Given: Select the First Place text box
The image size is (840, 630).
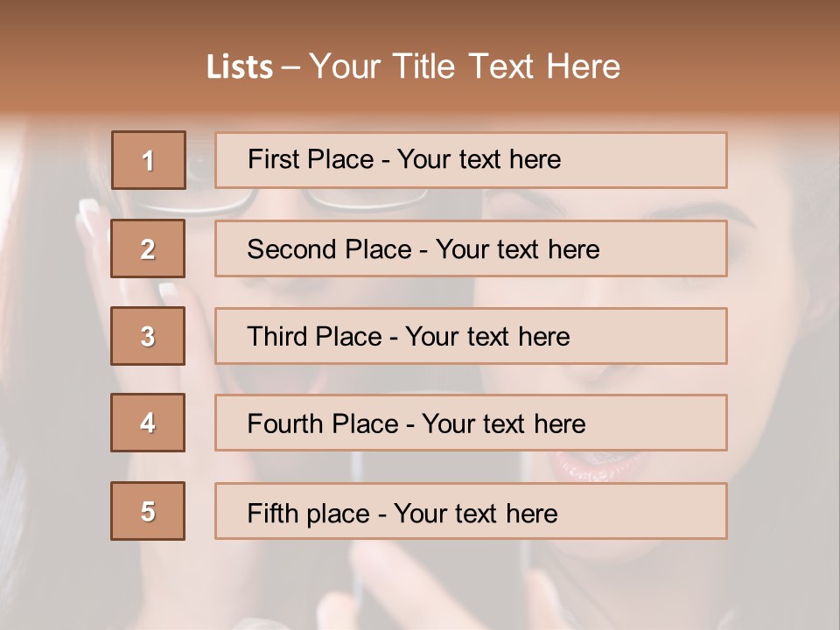Looking at the screenshot, I should pyautogui.click(x=471, y=160).
